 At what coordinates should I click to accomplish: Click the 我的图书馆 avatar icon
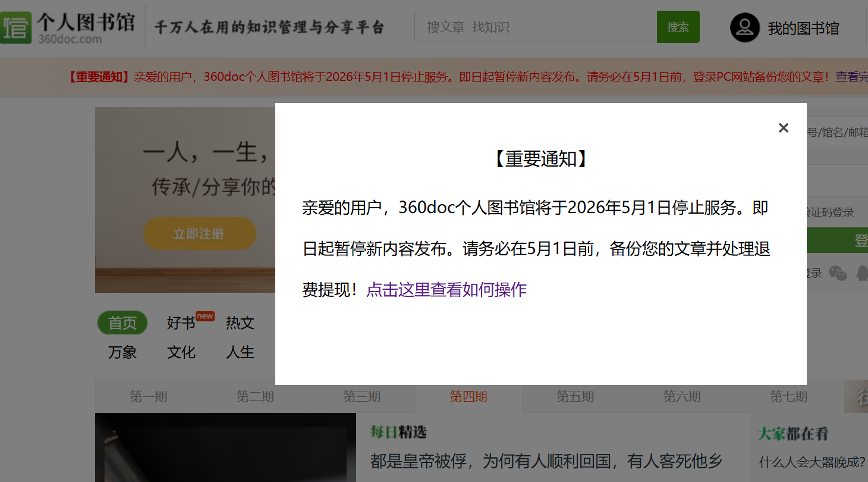point(746,27)
